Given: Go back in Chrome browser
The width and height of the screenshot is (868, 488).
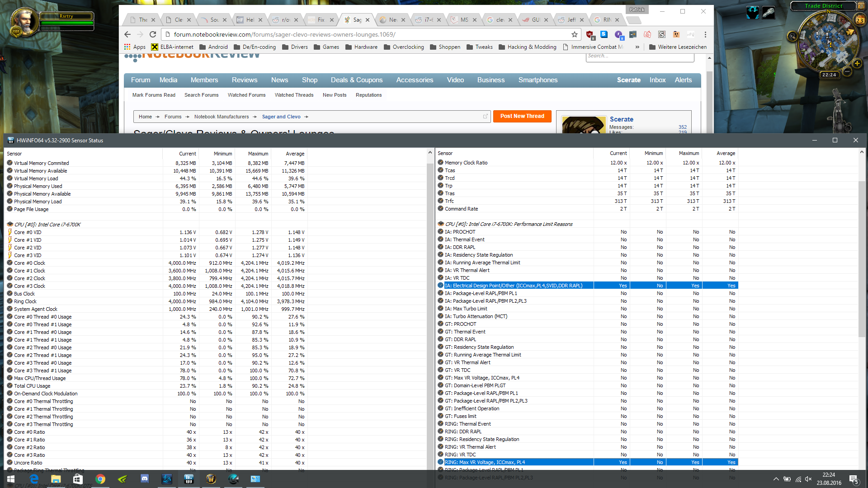Looking at the screenshot, I should coord(127,34).
